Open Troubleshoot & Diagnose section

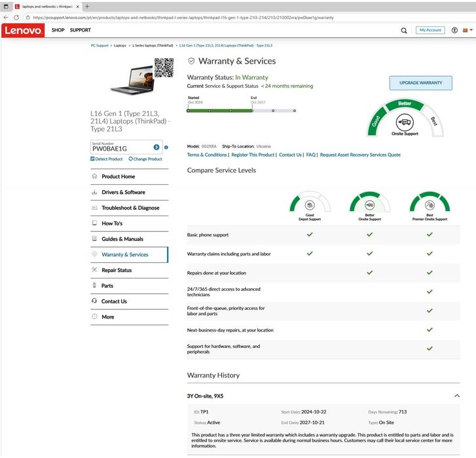click(x=130, y=208)
